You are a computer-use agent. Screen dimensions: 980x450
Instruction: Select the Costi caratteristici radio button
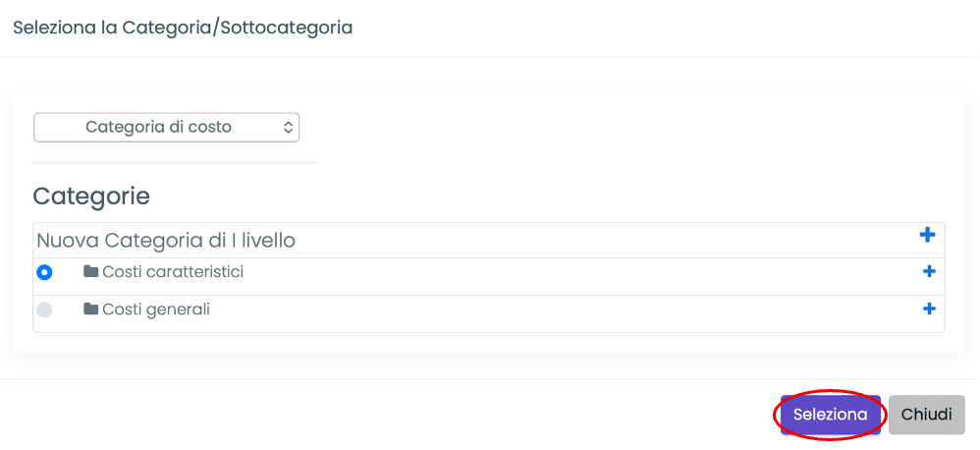(x=44, y=272)
